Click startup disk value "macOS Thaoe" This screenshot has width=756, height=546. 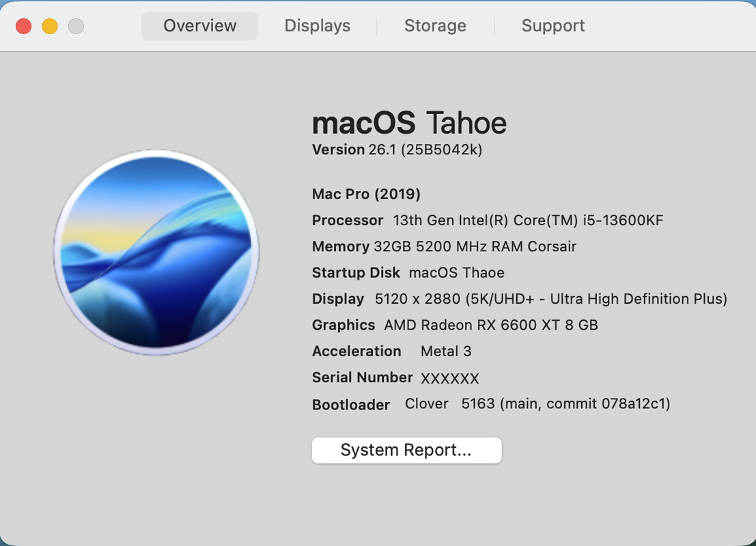click(x=457, y=273)
